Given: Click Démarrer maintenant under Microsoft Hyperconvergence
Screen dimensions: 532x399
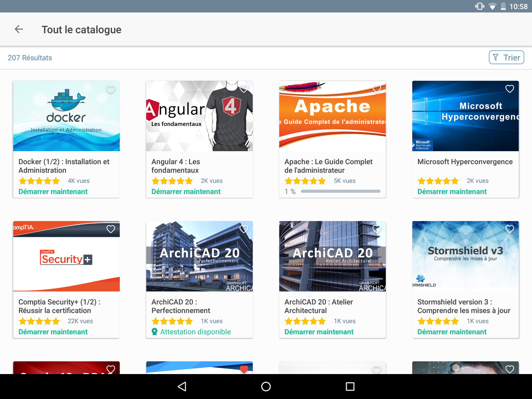Looking at the screenshot, I should pos(452,192).
